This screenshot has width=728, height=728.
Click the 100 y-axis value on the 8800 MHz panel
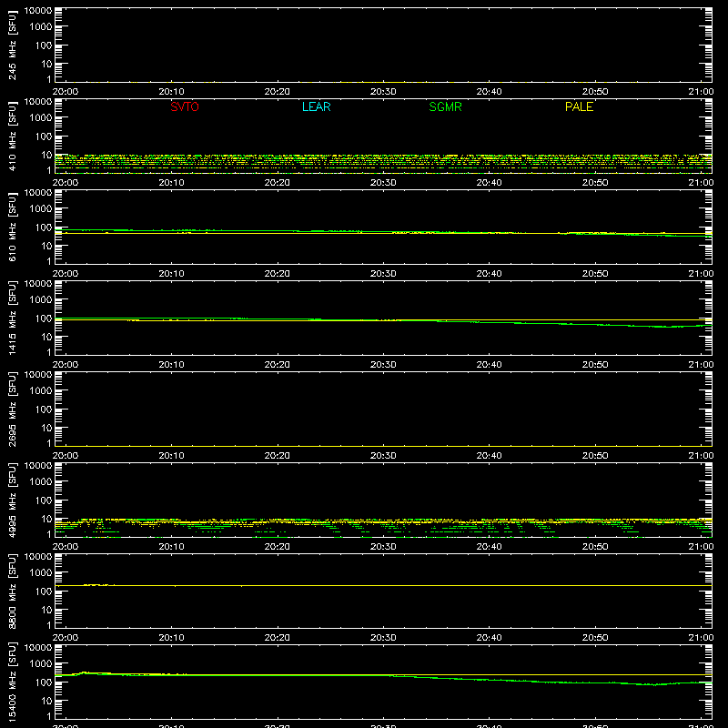click(x=44, y=591)
